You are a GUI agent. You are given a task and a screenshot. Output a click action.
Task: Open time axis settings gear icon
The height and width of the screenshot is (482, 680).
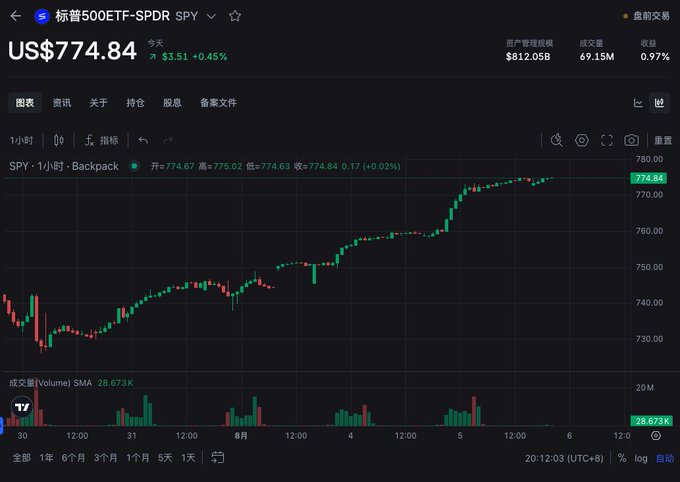pos(656,436)
